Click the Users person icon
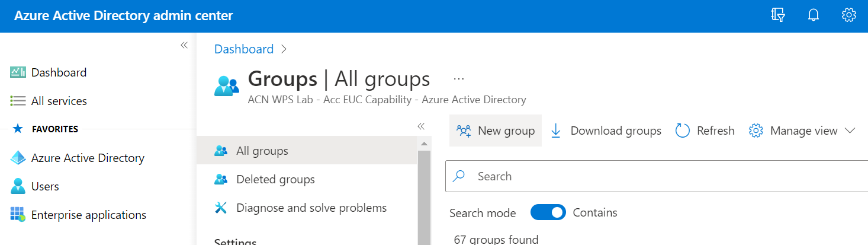Screen dimensions: 868x245 point(18,186)
